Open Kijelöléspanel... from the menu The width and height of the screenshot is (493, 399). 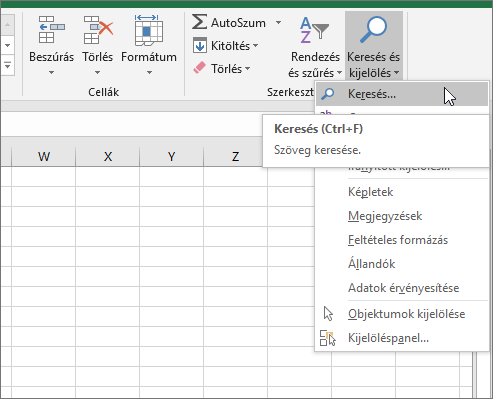click(x=402, y=338)
